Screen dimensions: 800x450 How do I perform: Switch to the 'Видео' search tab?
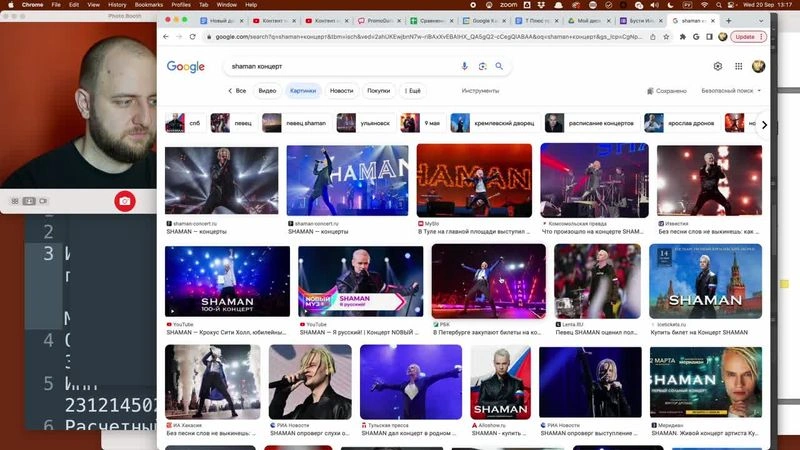tap(267, 91)
